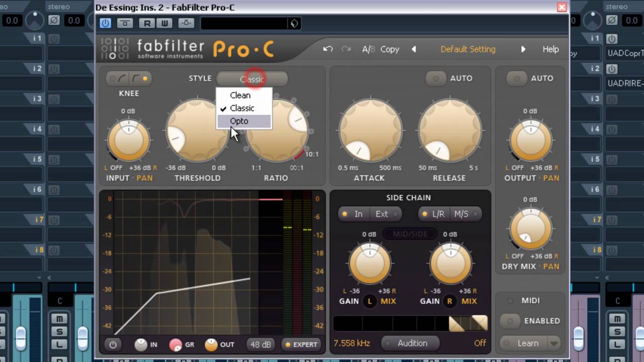Select side chain Ext source
The image size is (644, 362).
point(386,214)
